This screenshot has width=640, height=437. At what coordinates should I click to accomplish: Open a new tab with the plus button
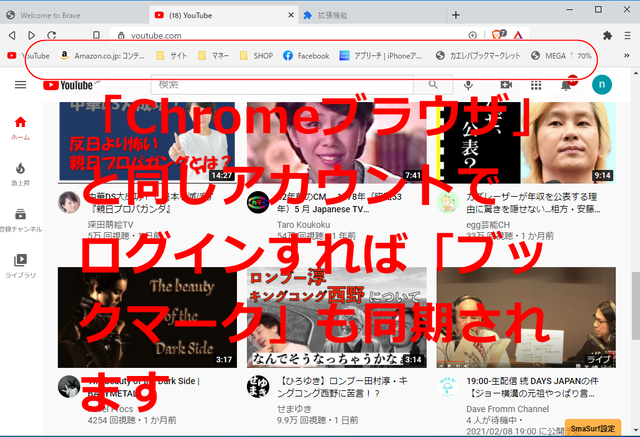coord(456,15)
